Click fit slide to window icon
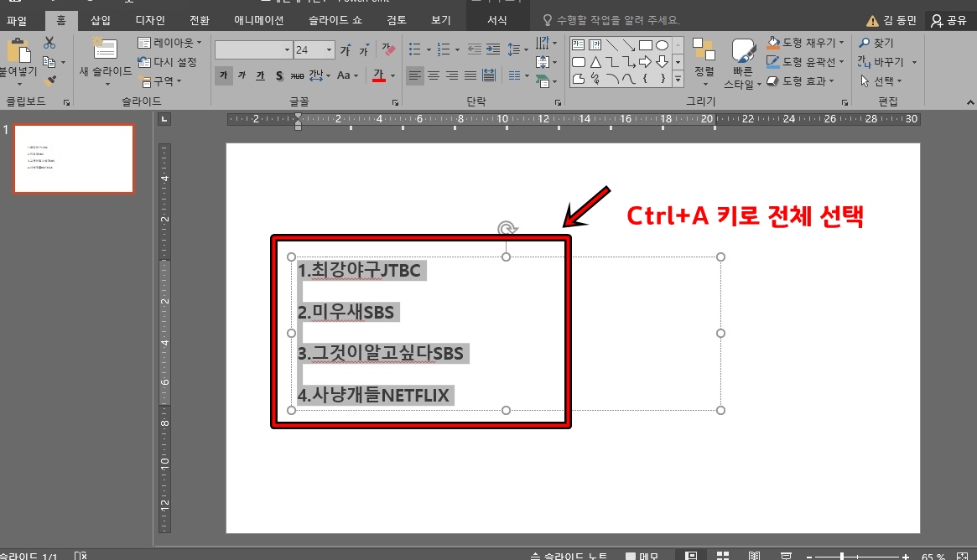 click(x=962, y=556)
